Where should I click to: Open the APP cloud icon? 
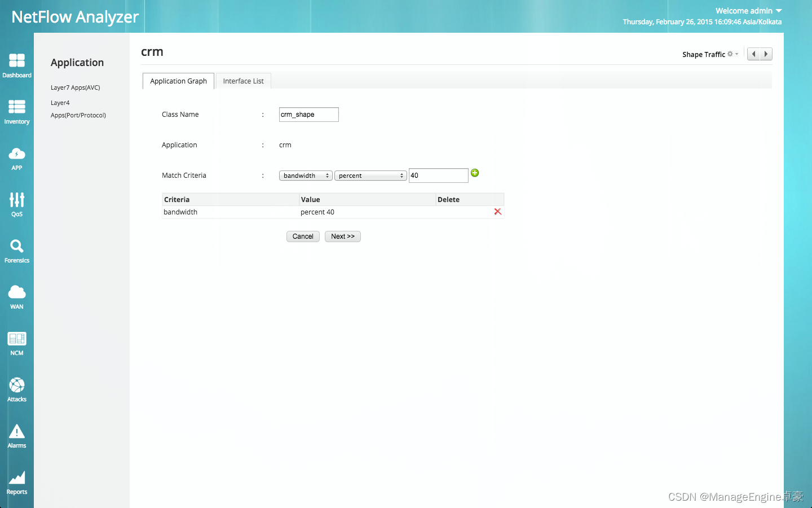click(17, 154)
